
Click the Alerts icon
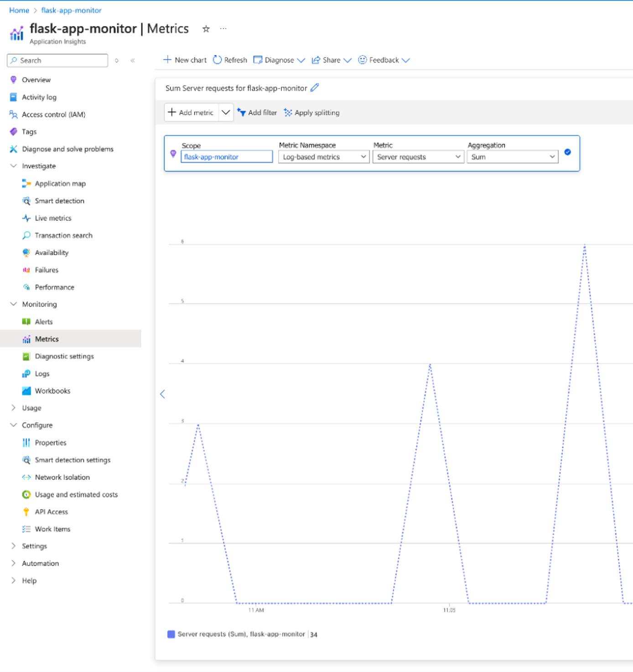coord(26,321)
